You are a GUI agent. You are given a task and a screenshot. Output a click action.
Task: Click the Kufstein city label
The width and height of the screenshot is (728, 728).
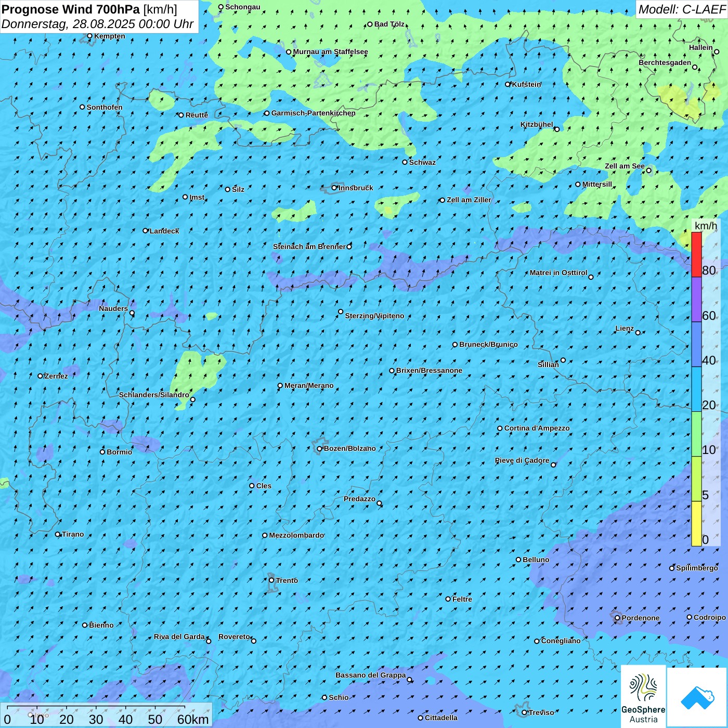tap(526, 84)
